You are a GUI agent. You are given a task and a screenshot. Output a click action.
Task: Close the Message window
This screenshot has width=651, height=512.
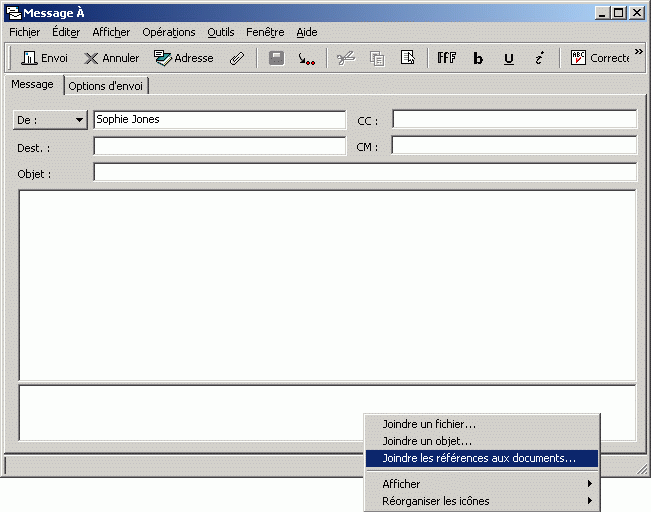click(636, 13)
